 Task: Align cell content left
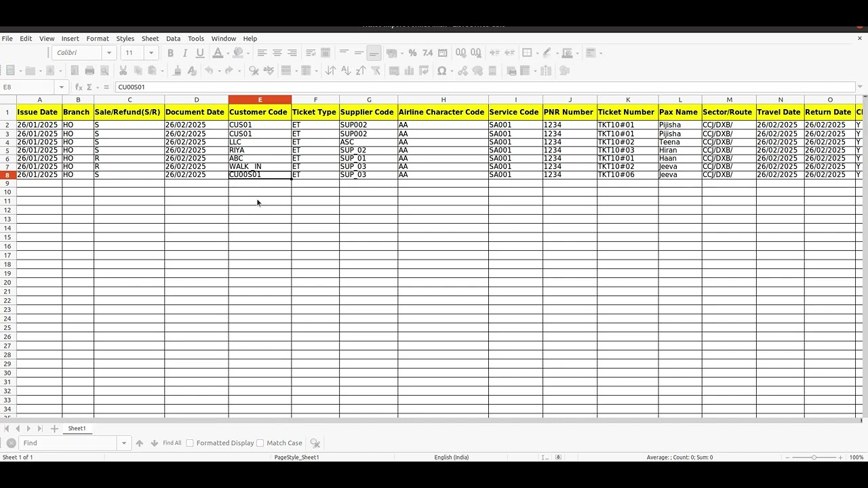[262, 53]
